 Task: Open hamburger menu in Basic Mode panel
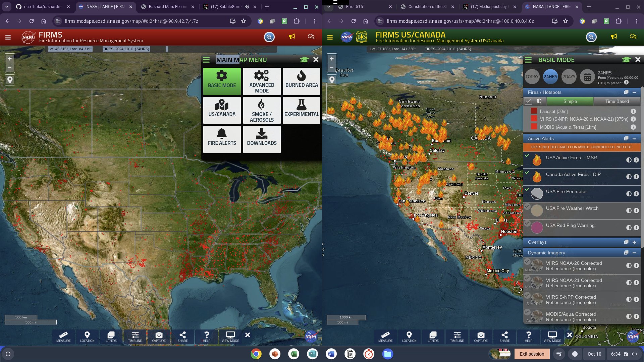point(528,60)
